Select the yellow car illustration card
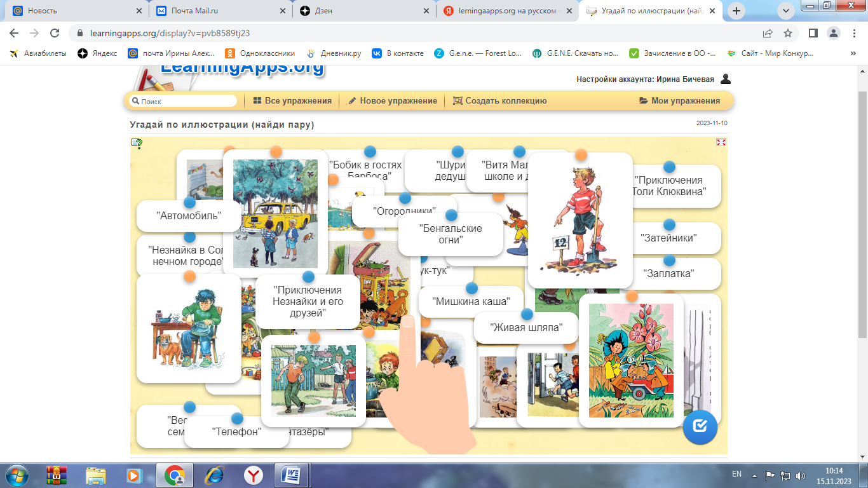The height and width of the screenshot is (488, 868). [275, 213]
